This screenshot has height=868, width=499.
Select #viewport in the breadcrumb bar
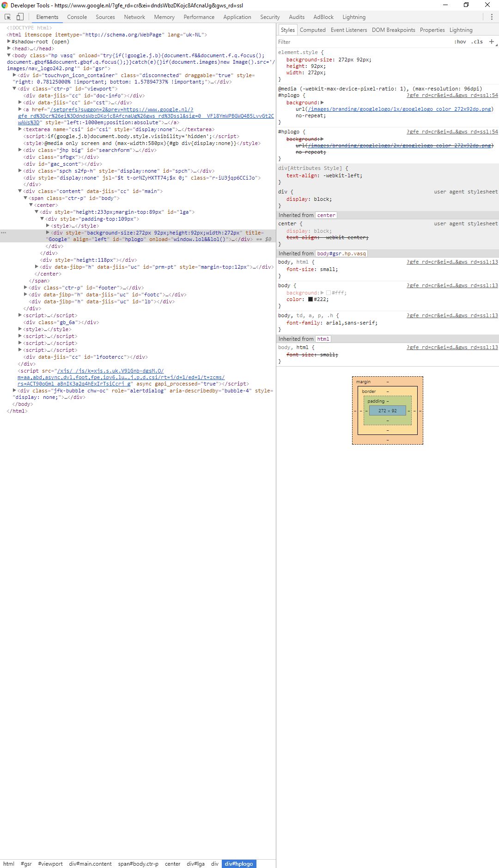click(x=50, y=864)
